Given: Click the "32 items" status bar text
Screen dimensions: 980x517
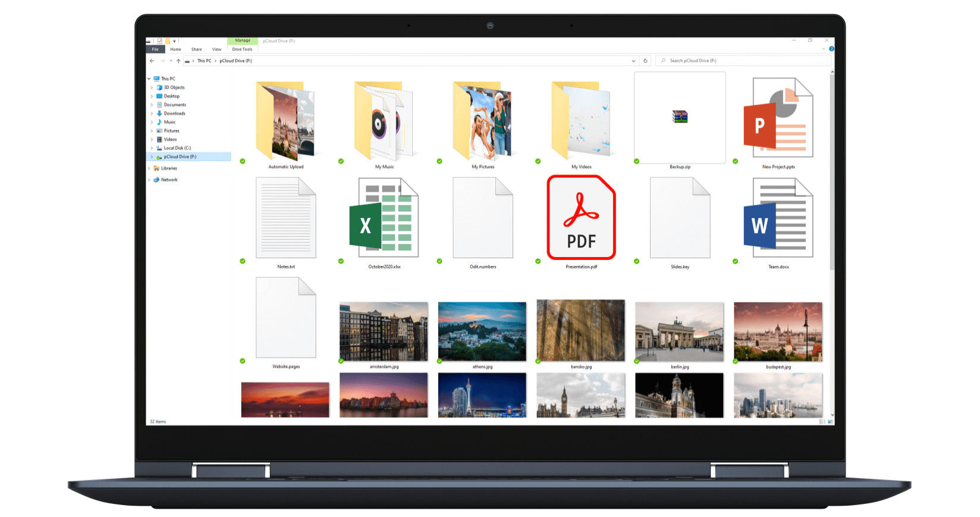Looking at the screenshot, I should [158, 422].
